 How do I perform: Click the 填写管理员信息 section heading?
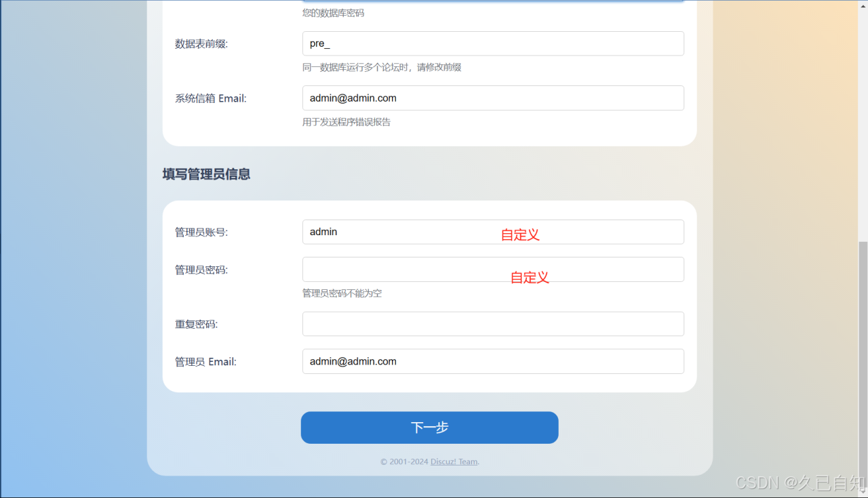coord(205,174)
